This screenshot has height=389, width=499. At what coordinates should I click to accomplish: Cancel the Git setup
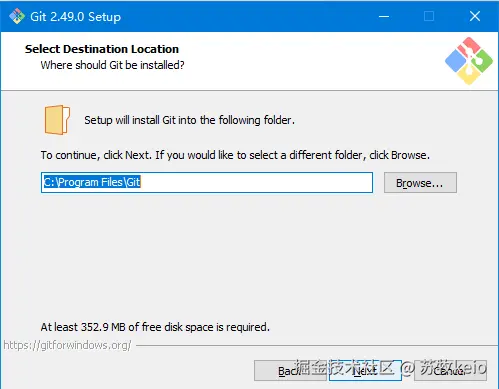click(450, 370)
